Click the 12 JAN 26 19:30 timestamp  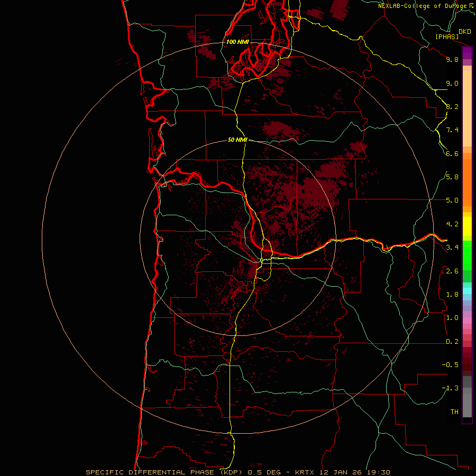354,472
